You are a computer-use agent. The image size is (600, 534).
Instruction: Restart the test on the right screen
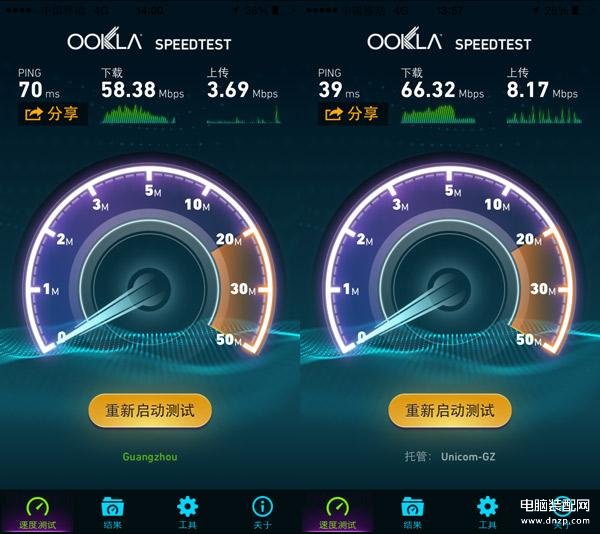coord(450,411)
